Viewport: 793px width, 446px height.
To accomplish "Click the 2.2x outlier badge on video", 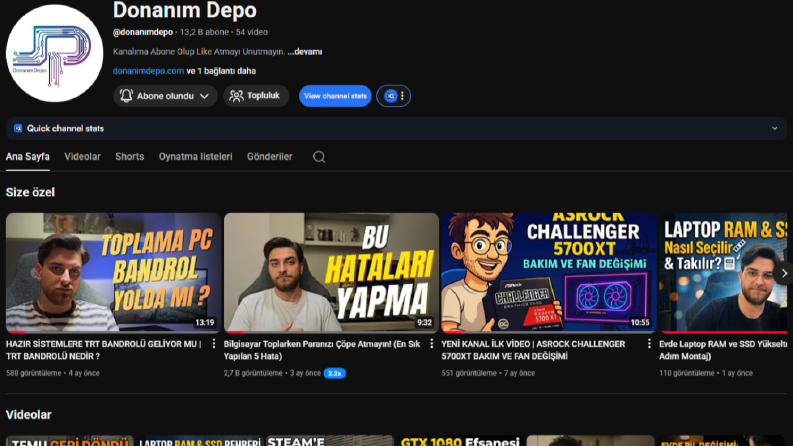I will point(335,373).
